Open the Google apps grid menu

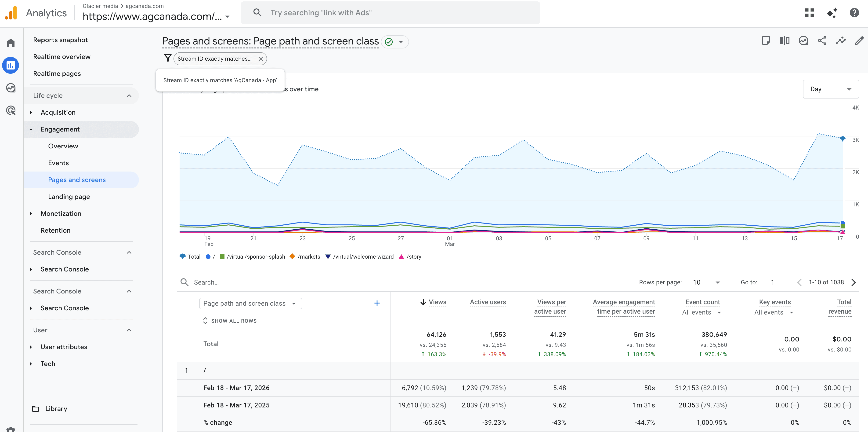pyautogui.click(x=809, y=12)
